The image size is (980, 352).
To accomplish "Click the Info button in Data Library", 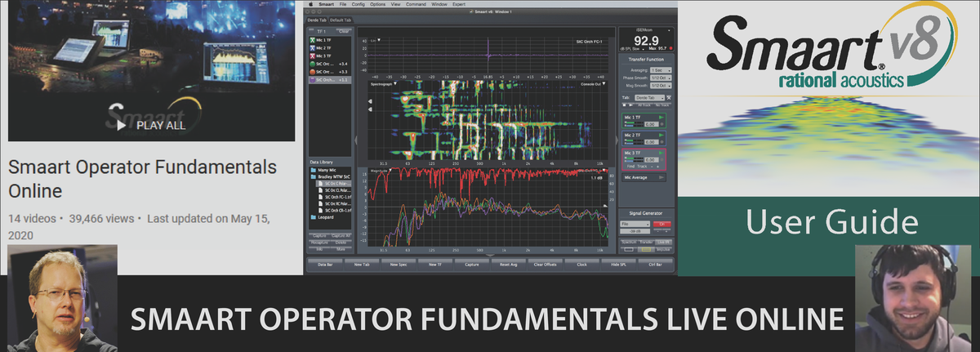I will click(319, 249).
